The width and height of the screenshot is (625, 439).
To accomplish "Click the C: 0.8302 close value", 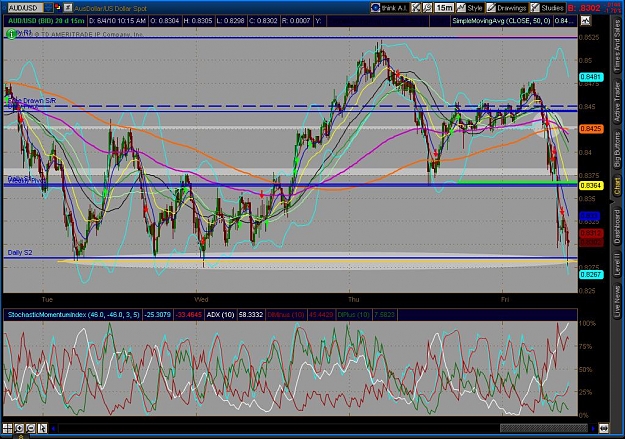I will [263, 21].
